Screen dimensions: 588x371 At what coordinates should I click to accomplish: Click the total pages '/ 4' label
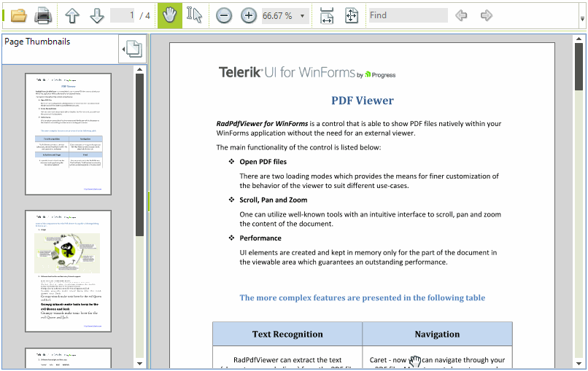(x=144, y=16)
